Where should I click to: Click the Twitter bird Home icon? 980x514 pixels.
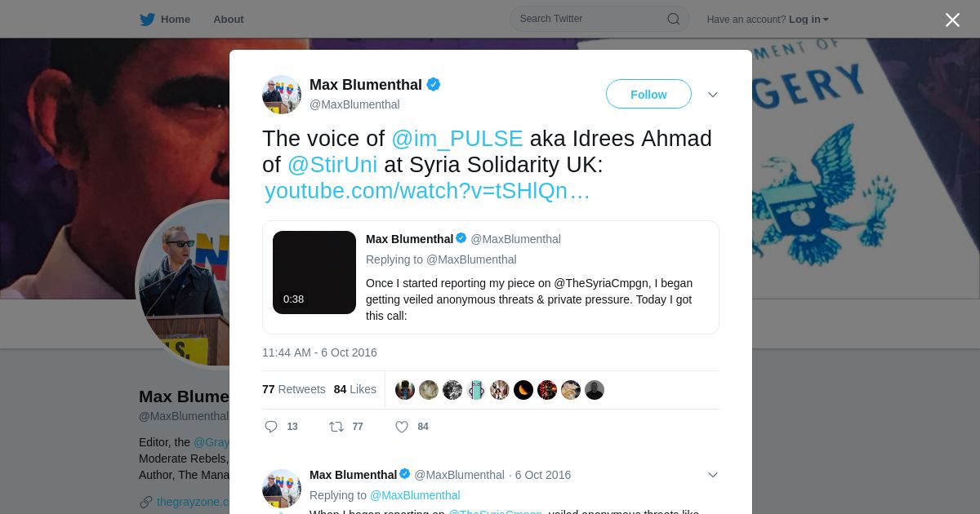point(147,19)
